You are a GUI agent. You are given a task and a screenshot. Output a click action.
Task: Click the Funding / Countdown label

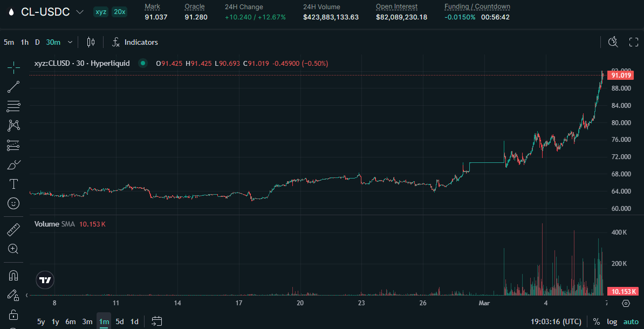coord(477,6)
